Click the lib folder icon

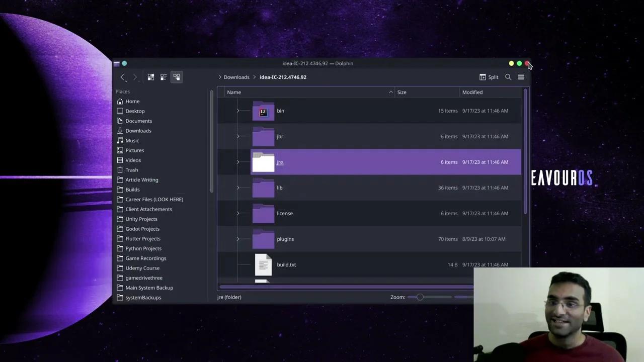click(x=263, y=188)
